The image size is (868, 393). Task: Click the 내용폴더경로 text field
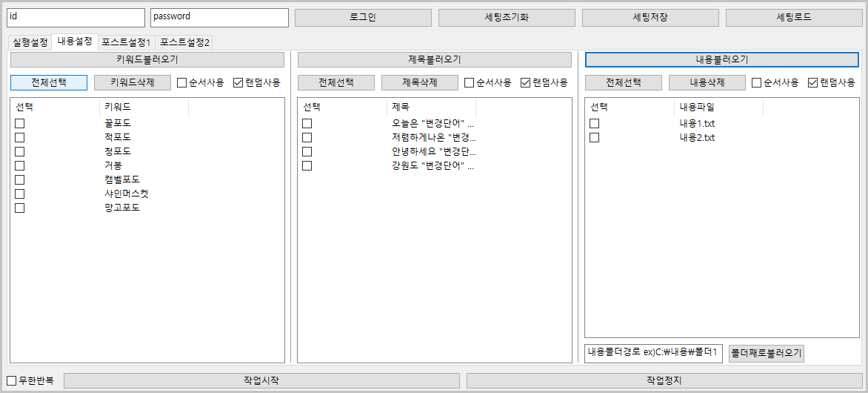(653, 353)
